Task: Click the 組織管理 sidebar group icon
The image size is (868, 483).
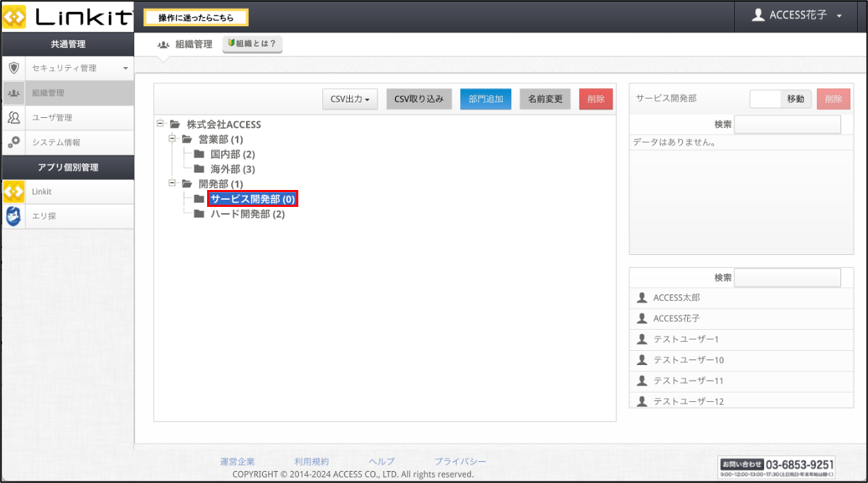Action: point(13,93)
